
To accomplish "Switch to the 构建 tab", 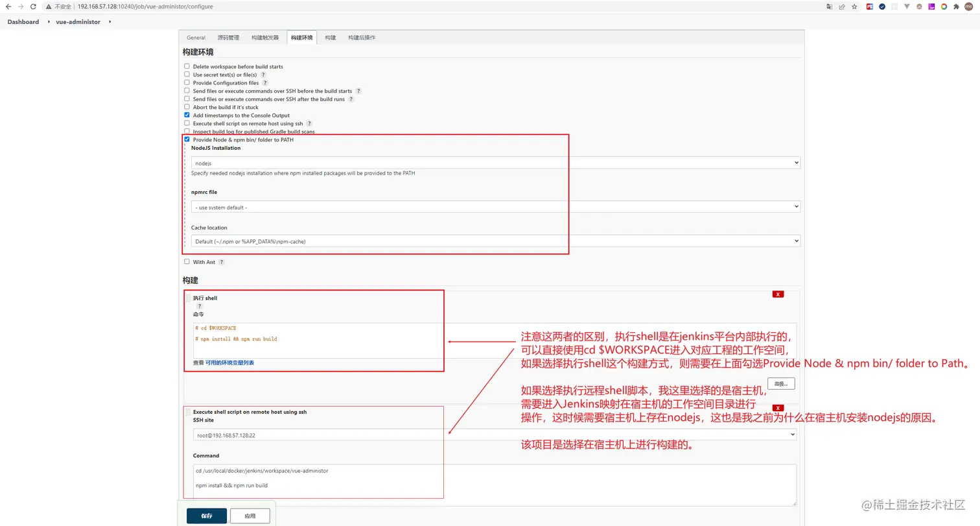I will coord(331,38).
